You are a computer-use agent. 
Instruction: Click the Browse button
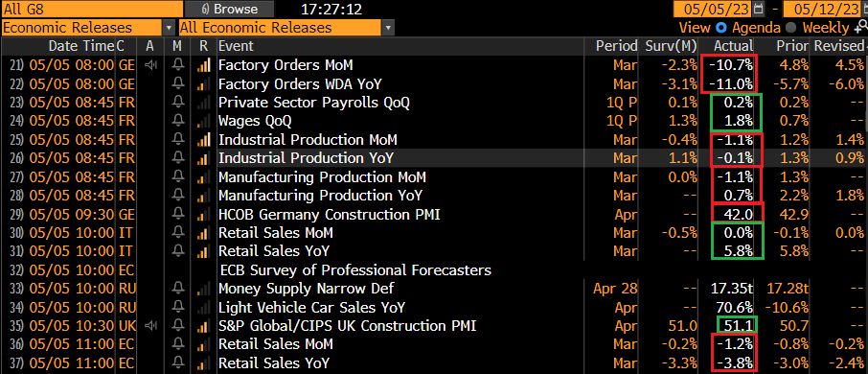(230, 9)
